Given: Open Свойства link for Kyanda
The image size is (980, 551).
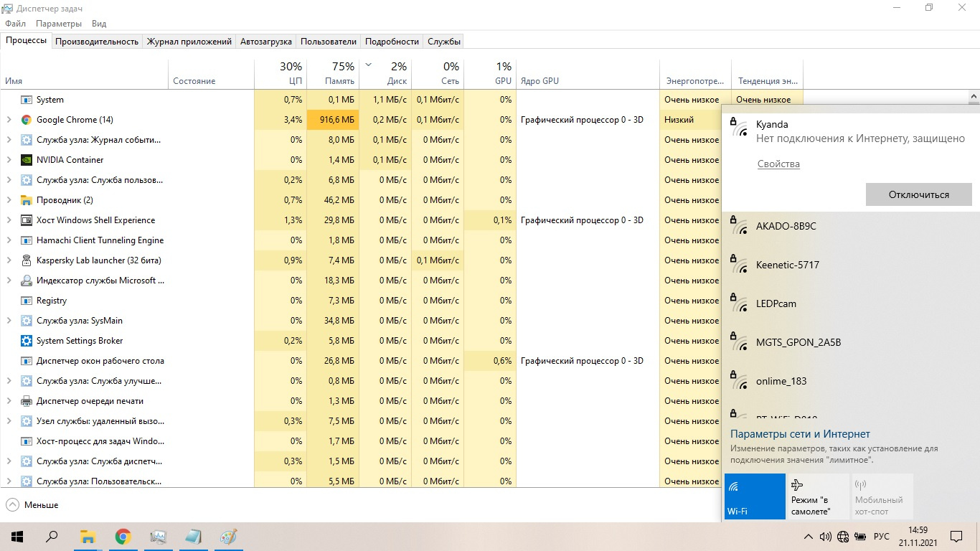Looking at the screenshot, I should 778,164.
